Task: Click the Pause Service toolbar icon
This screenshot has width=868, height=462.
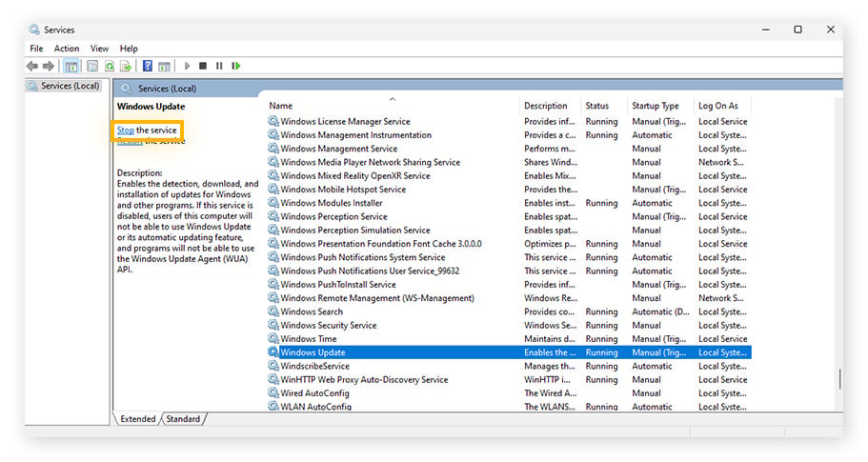Action: click(219, 66)
